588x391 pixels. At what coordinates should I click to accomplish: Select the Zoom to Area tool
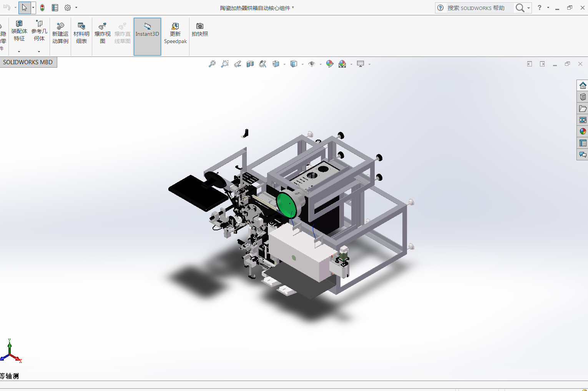click(x=225, y=64)
